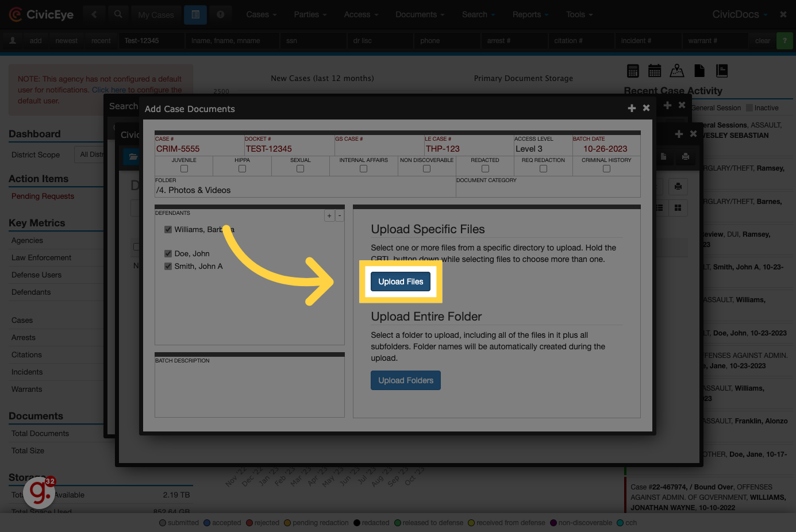This screenshot has width=796, height=532.
Task: Click the folder icon in the background CivicDocs window
Action: tap(133, 156)
